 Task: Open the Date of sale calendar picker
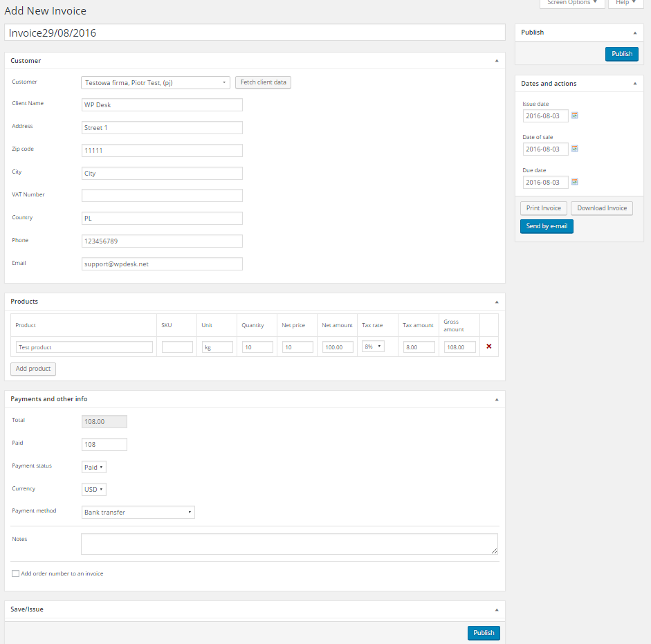click(x=574, y=149)
